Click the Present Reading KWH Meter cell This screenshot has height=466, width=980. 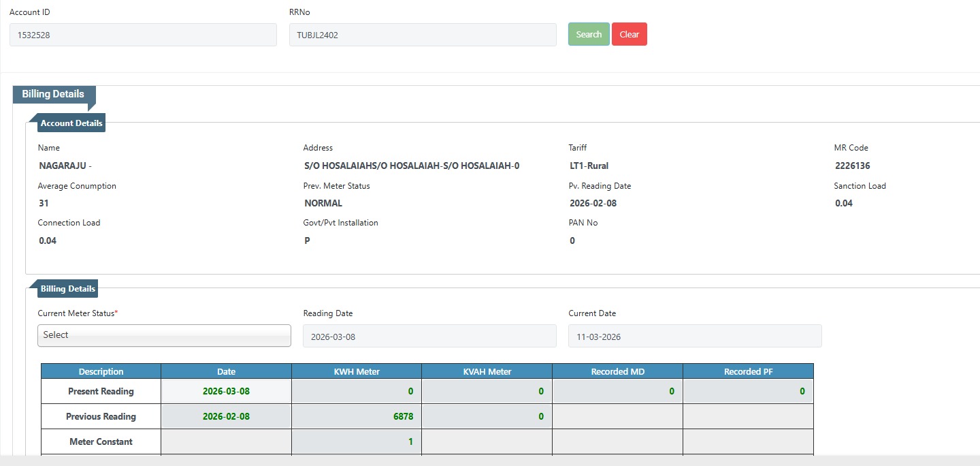click(357, 391)
